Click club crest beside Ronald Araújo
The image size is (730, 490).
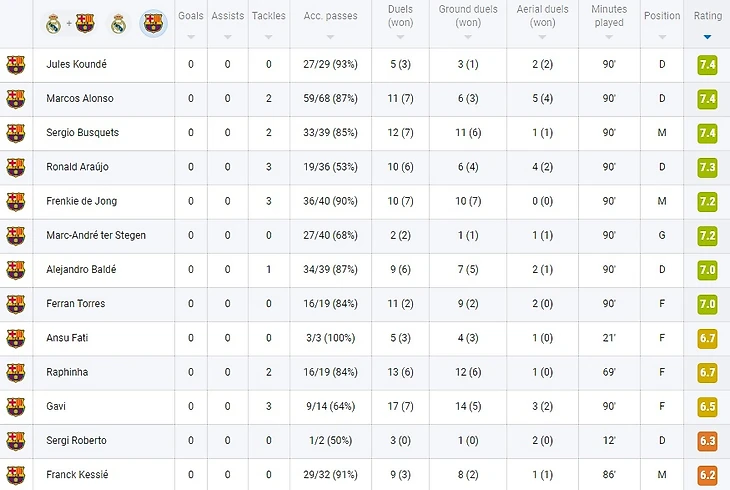[x=16, y=167]
